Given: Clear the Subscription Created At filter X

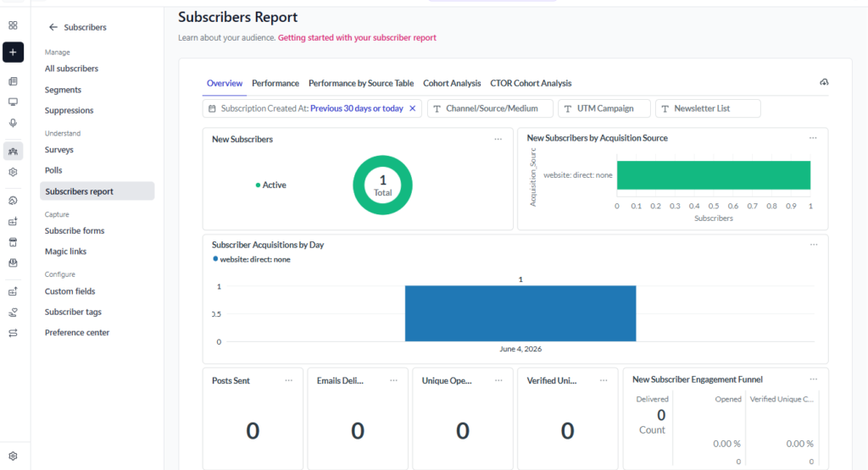Looking at the screenshot, I should tap(413, 108).
